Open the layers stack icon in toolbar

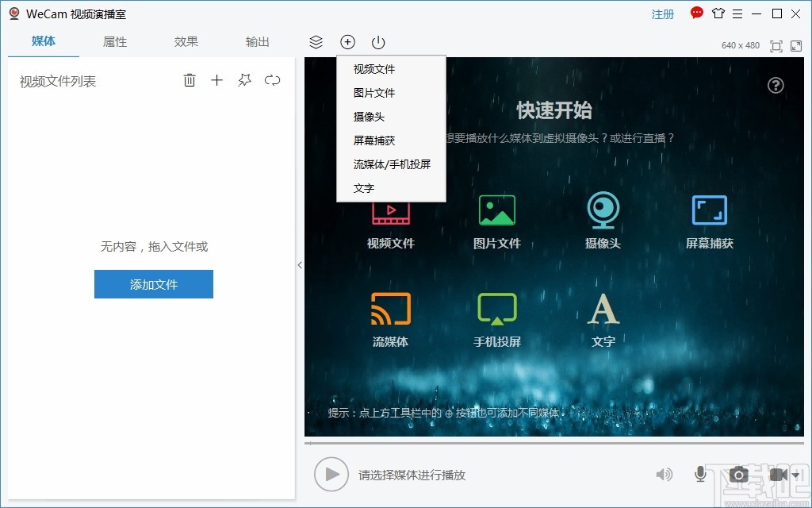[316, 42]
